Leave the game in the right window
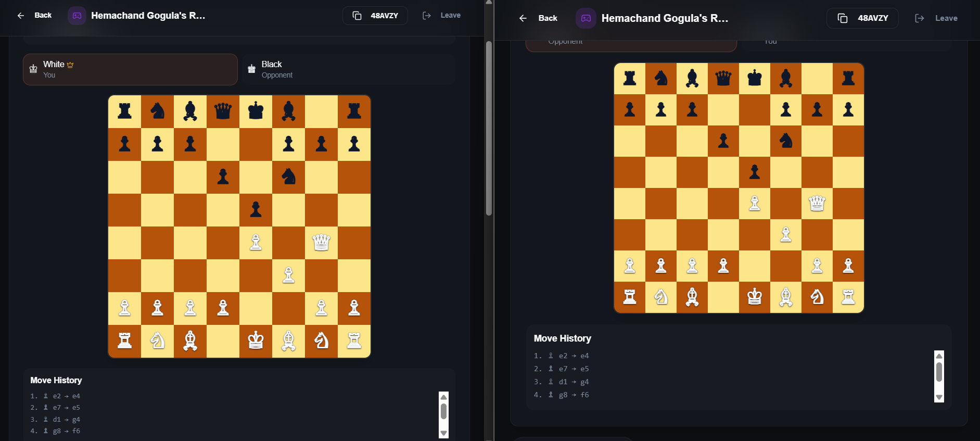 coord(936,18)
